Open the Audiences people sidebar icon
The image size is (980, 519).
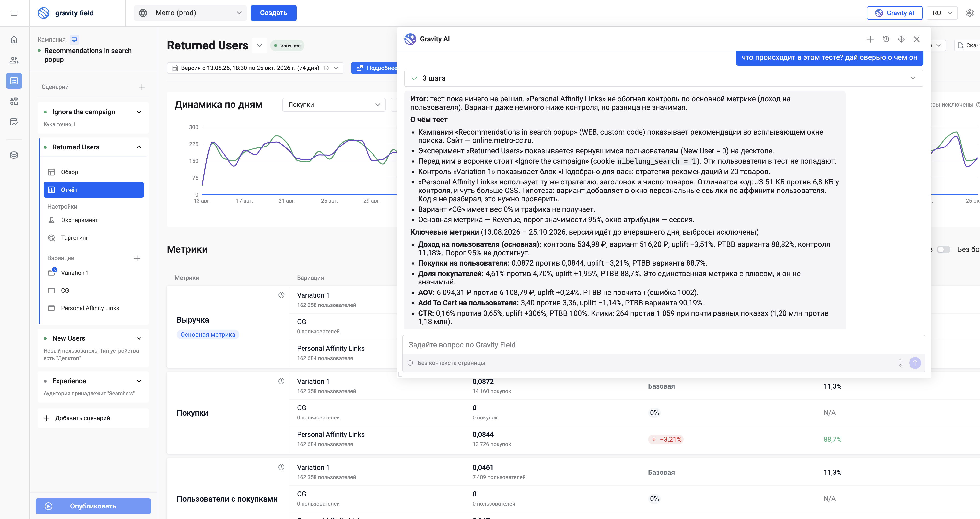coord(14,60)
